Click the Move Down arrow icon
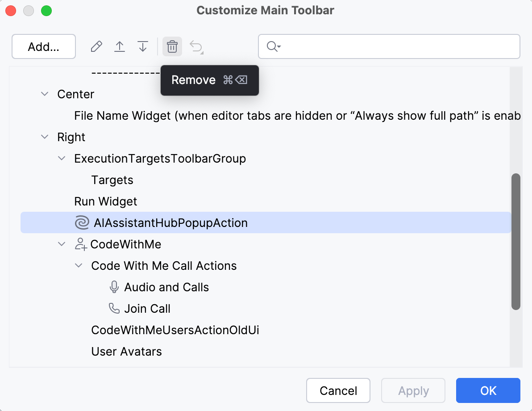The height and width of the screenshot is (411, 532). click(143, 46)
